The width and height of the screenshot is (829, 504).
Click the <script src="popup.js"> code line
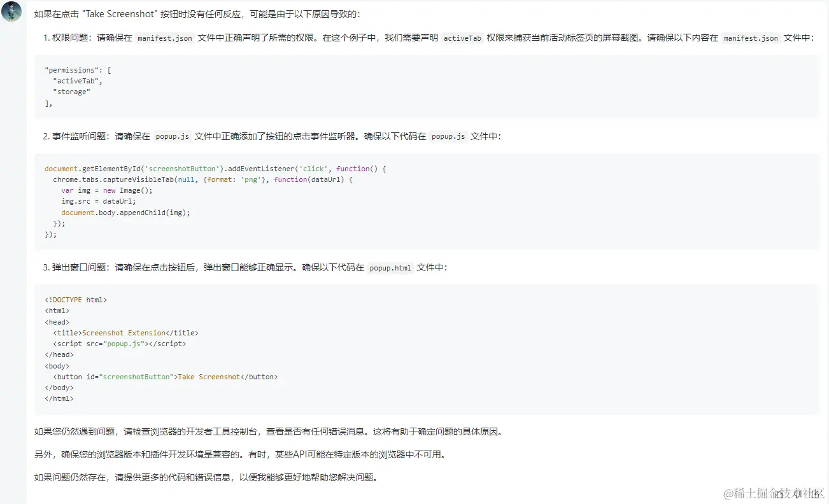pos(120,344)
